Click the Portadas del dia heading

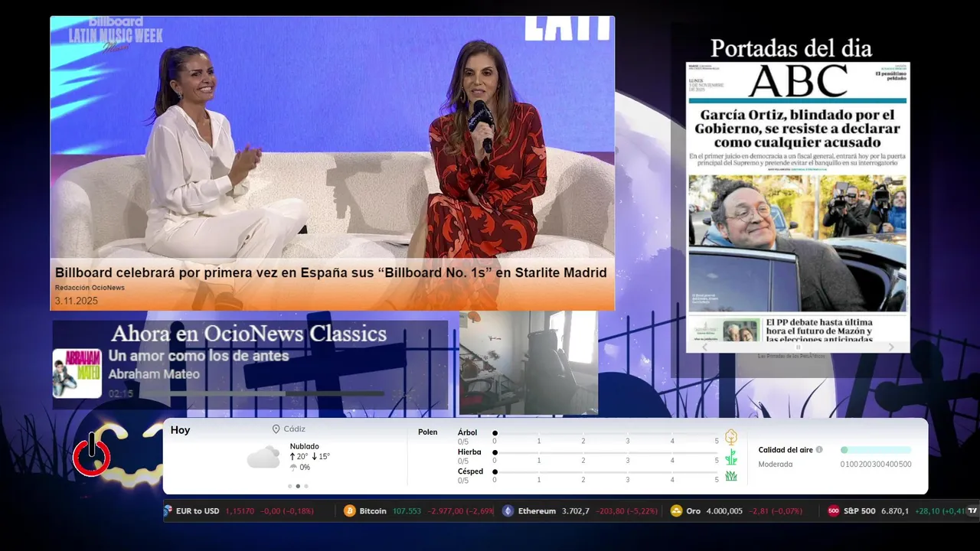pos(791,48)
